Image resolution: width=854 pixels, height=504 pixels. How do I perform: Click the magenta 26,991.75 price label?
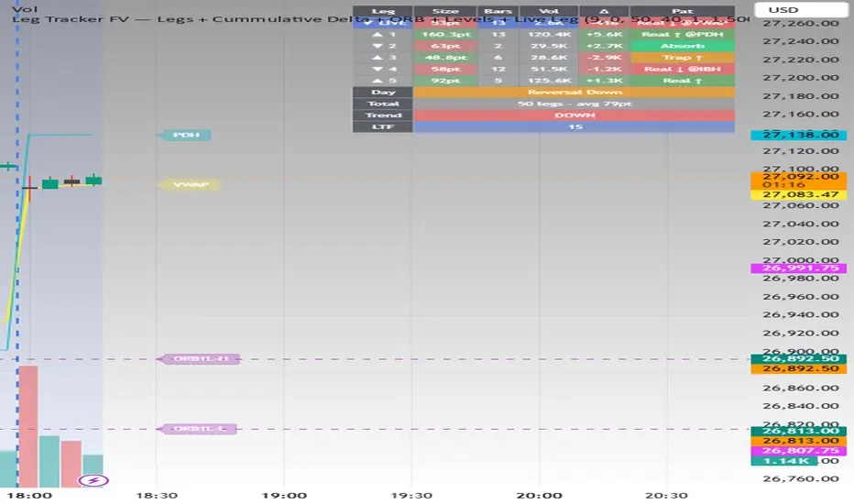pos(798,268)
